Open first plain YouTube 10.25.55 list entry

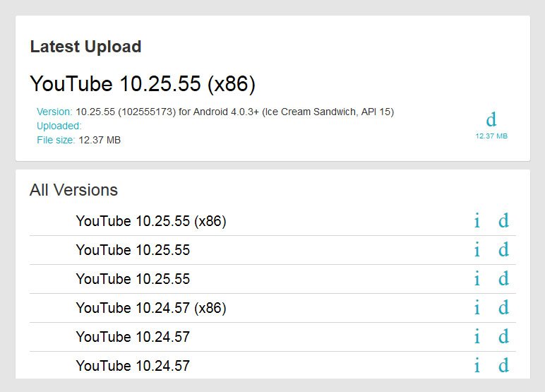[x=133, y=250]
